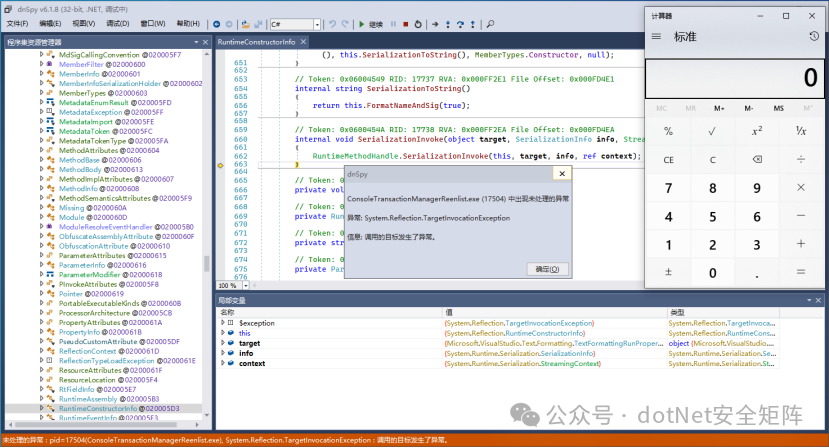The width and height of the screenshot is (829, 448).
Task: Close the assembly explorer panel
Action: (x=206, y=42)
